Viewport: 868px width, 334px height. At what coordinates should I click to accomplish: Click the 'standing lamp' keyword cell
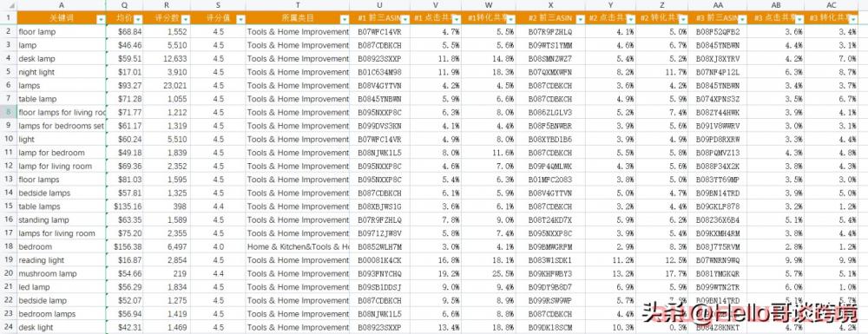click(x=61, y=219)
